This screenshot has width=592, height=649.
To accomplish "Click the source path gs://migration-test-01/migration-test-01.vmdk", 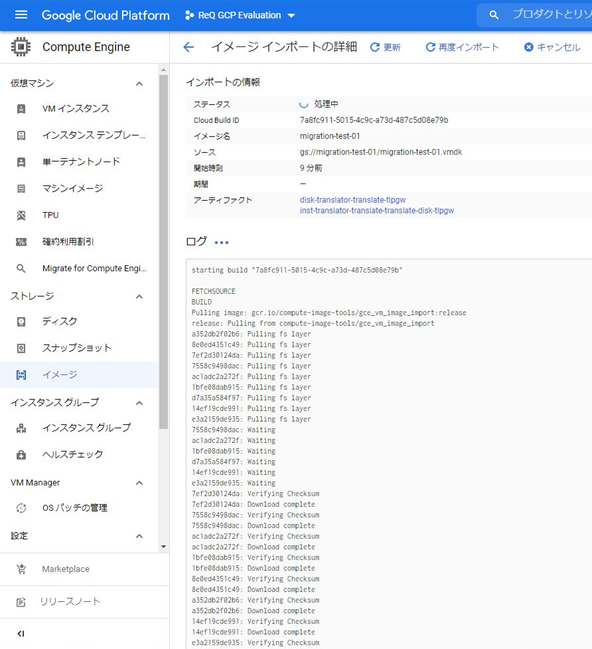I will click(x=381, y=152).
